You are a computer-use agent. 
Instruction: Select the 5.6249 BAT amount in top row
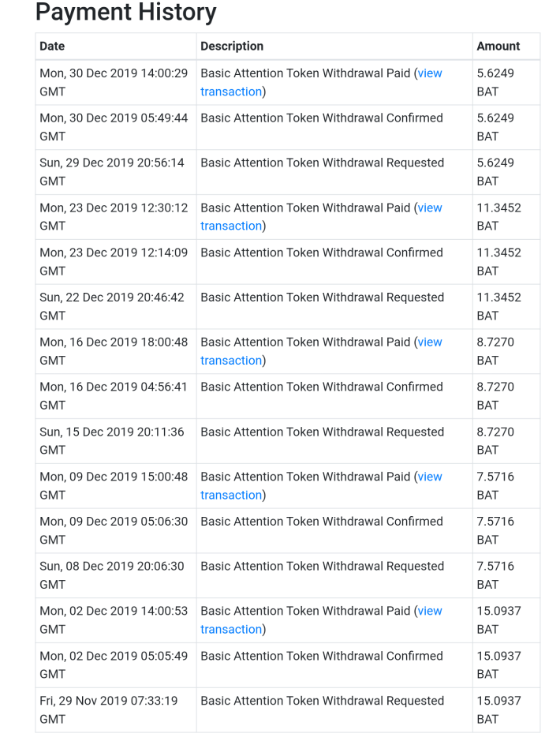coord(495,82)
